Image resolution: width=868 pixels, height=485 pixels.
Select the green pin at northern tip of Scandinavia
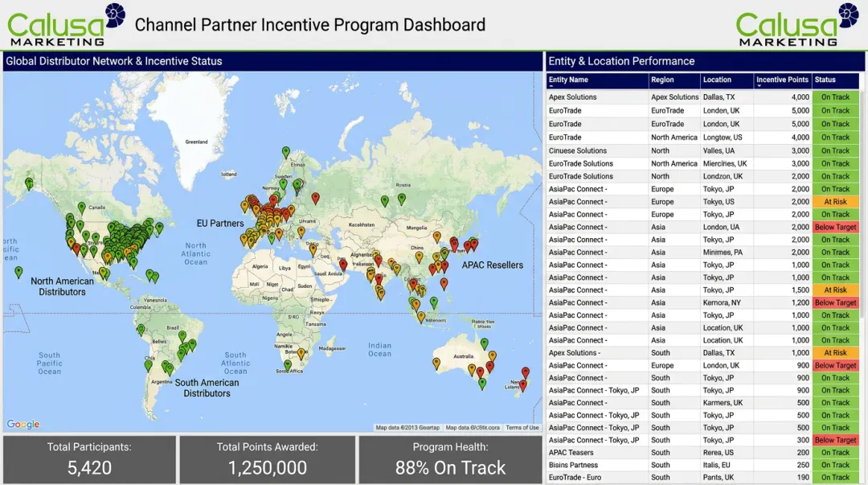click(285, 152)
